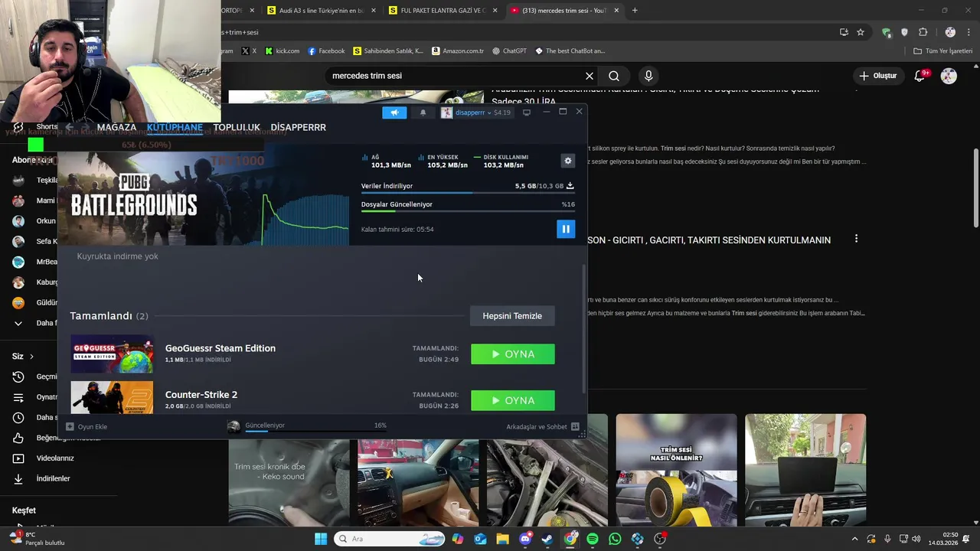Open Chrome three-dot menu
980x551 pixels.
coord(967,32)
